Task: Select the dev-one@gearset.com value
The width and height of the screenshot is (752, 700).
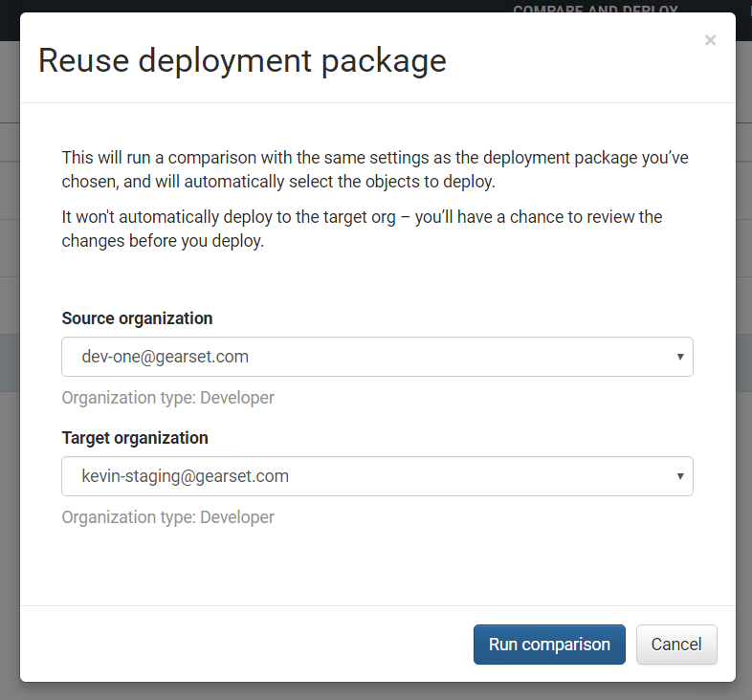Action: coord(166,357)
